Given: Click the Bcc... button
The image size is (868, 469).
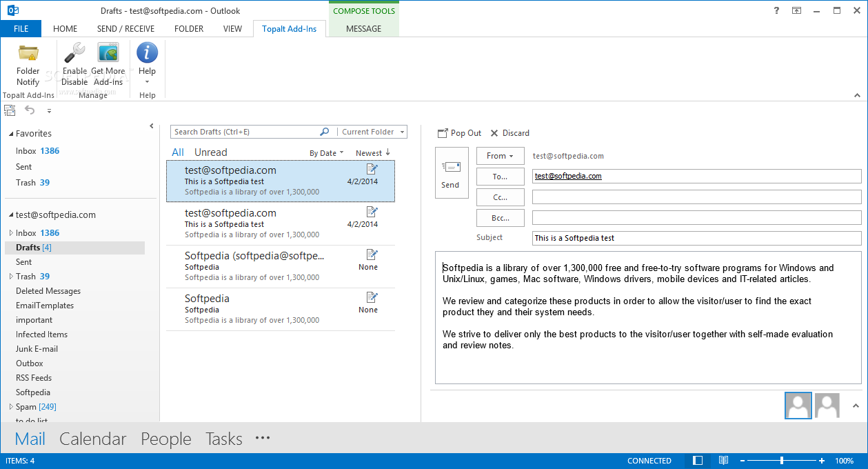Looking at the screenshot, I should click(500, 218).
